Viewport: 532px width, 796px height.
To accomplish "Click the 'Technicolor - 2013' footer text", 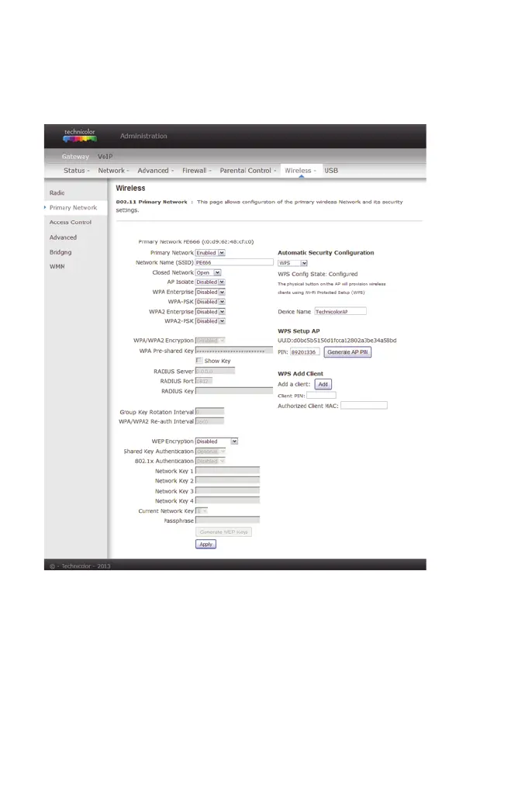I will pyautogui.click(x=86, y=566).
